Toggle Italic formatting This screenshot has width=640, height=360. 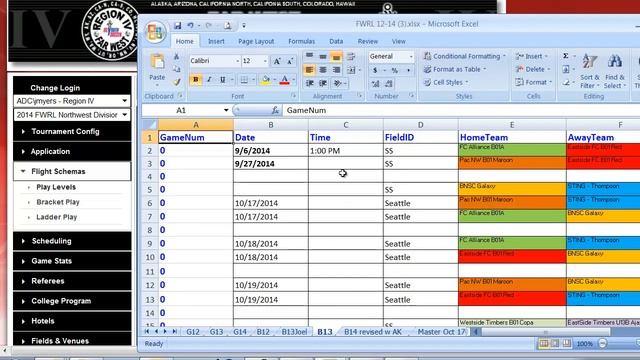point(209,80)
